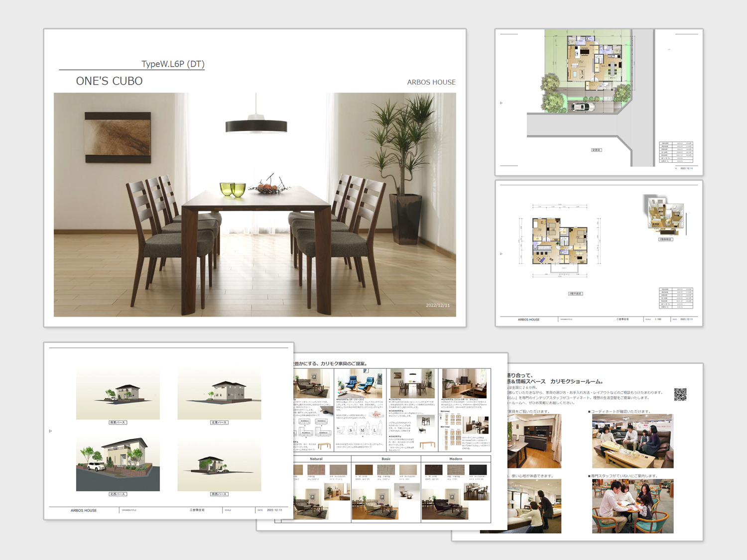Click the 北西パース caption label
The height and width of the screenshot is (560, 747).
tap(118, 494)
